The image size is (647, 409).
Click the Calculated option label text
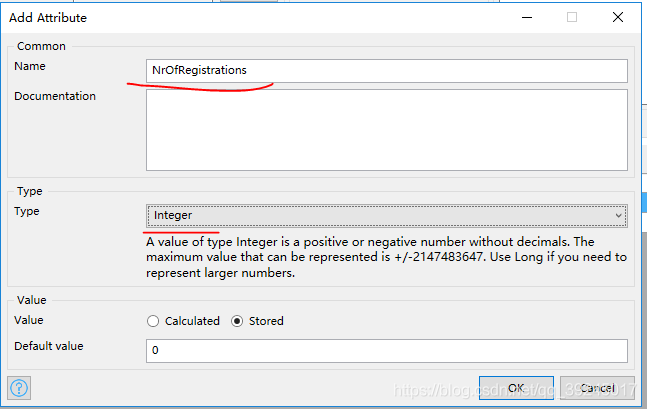[x=192, y=321]
